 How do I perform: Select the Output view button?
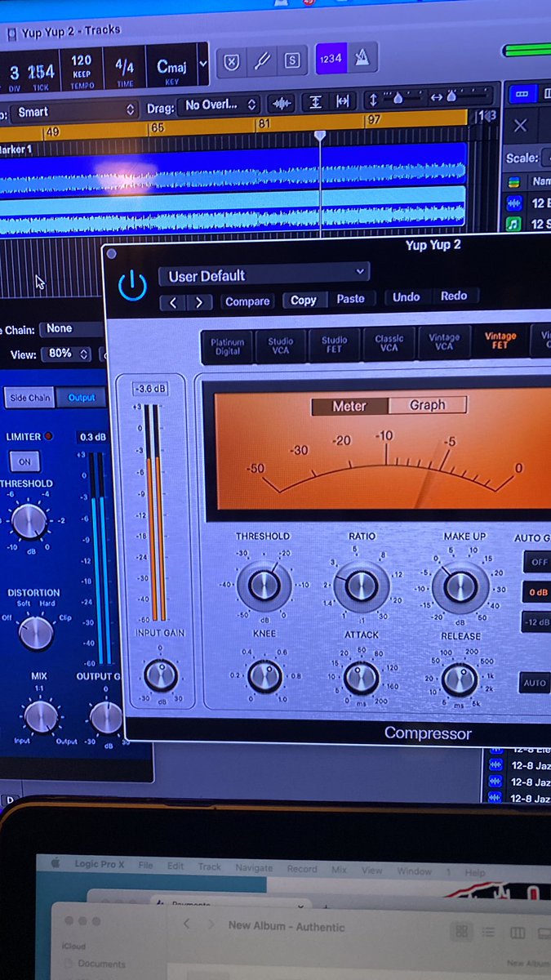pyautogui.click(x=81, y=398)
